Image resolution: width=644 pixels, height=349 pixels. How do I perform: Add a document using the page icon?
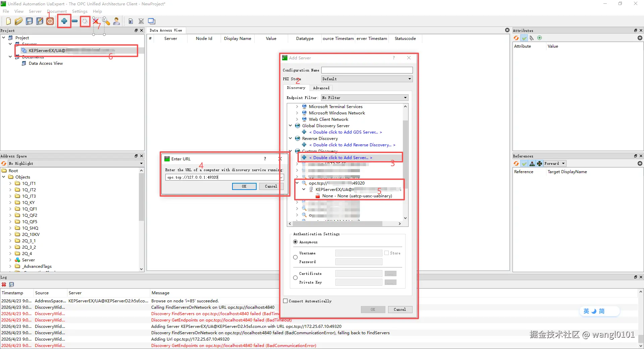coord(131,21)
